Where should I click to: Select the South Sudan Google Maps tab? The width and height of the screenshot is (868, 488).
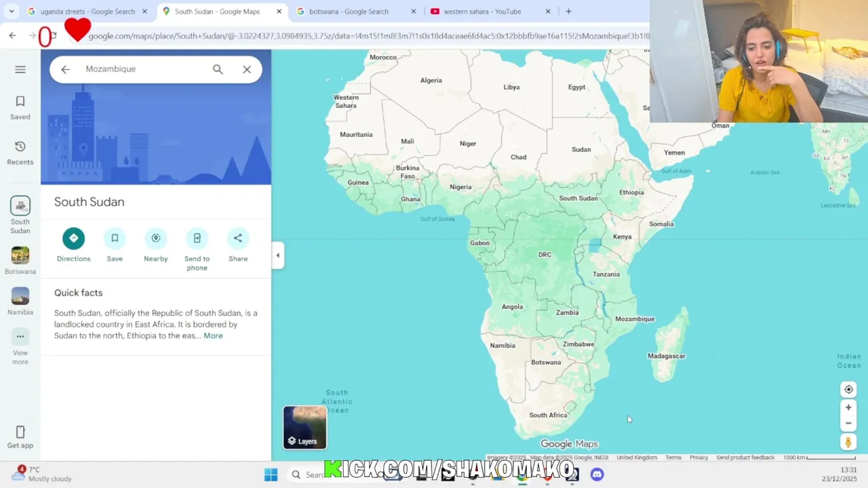[216, 12]
